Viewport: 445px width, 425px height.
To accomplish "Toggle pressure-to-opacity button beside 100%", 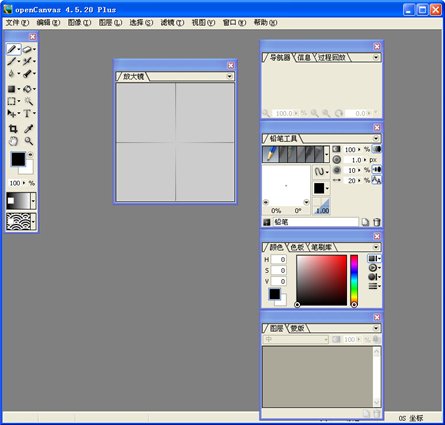I will click(377, 149).
